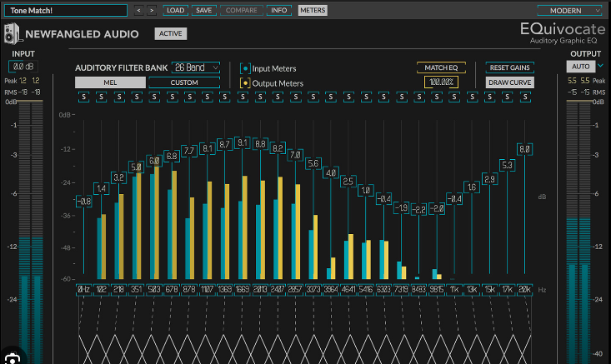This screenshot has height=364, width=611.
Task: Solo the 1369 Hz band
Action: coord(225,97)
